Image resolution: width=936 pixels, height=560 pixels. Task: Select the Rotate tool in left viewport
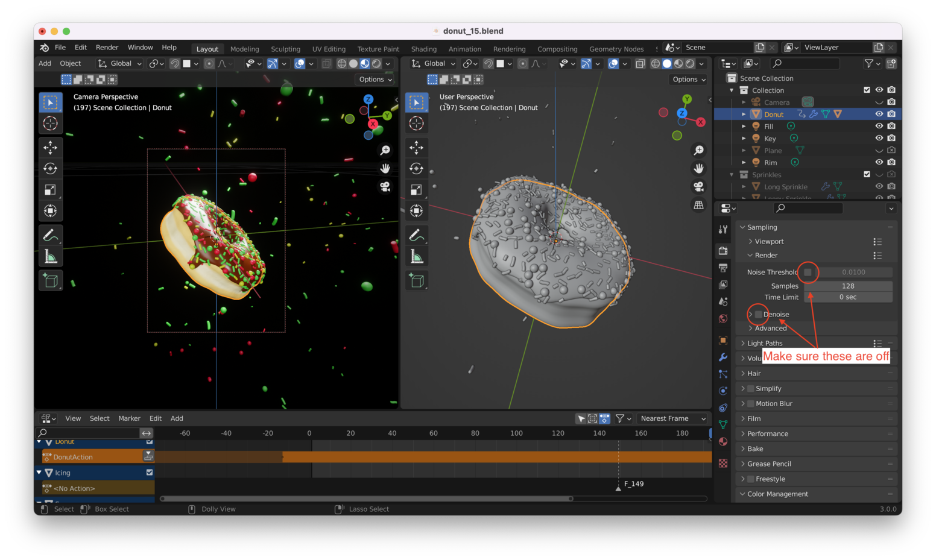coord(51,169)
